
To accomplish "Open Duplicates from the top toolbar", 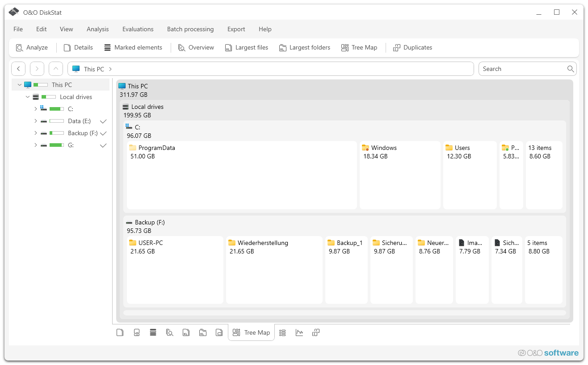I will click(412, 48).
